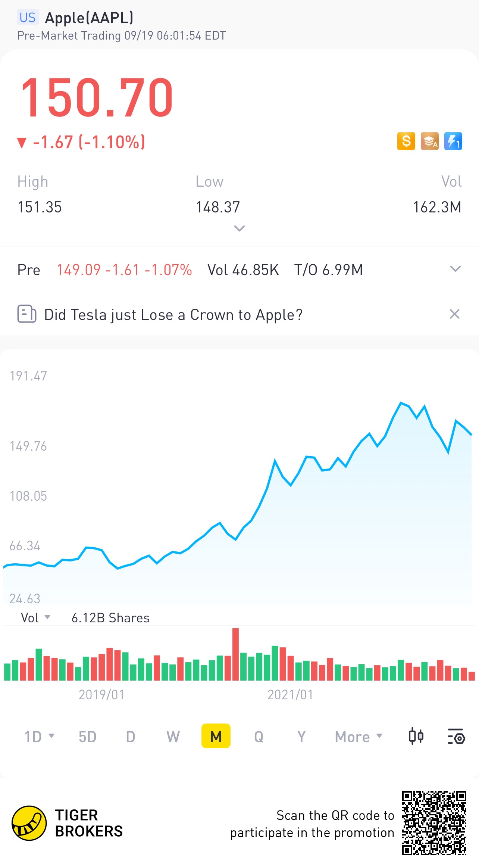Expand the quote details chevron below Low

[239, 228]
